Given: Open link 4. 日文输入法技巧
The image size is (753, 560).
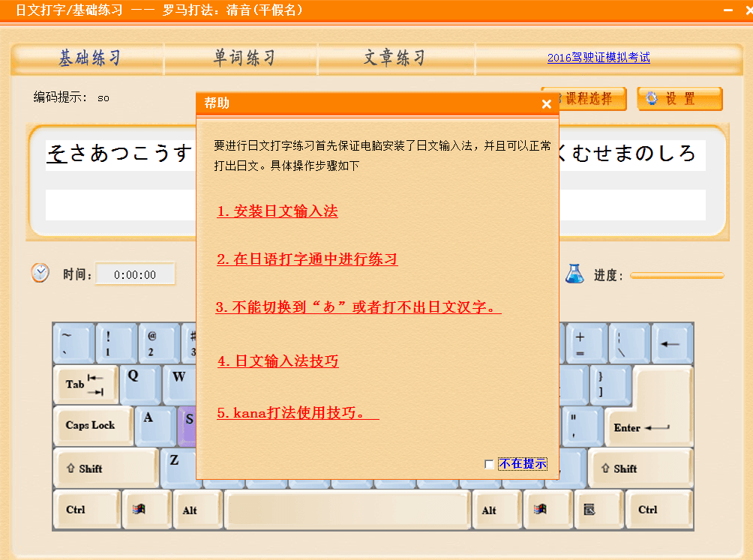Looking at the screenshot, I should 278,361.
